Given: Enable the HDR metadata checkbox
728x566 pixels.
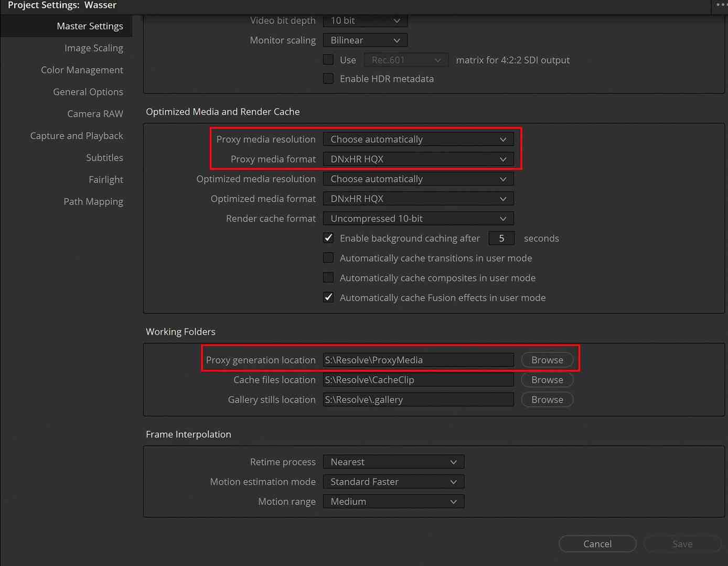Looking at the screenshot, I should [x=328, y=78].
